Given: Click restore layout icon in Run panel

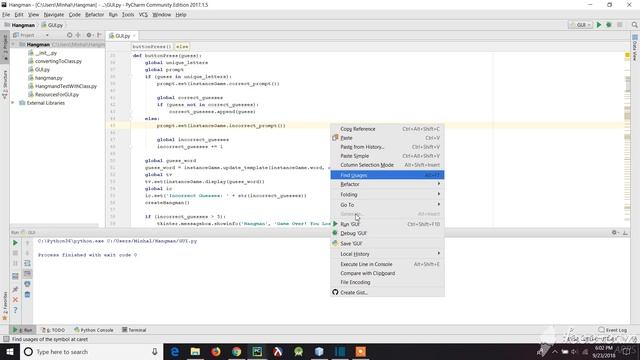Looking at the screenshot, I should (15, 276).
